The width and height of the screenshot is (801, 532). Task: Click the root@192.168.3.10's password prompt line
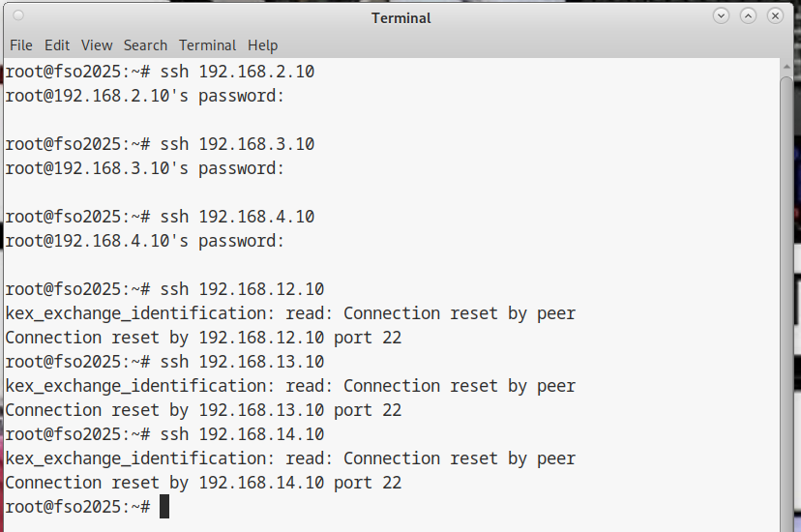145,168
